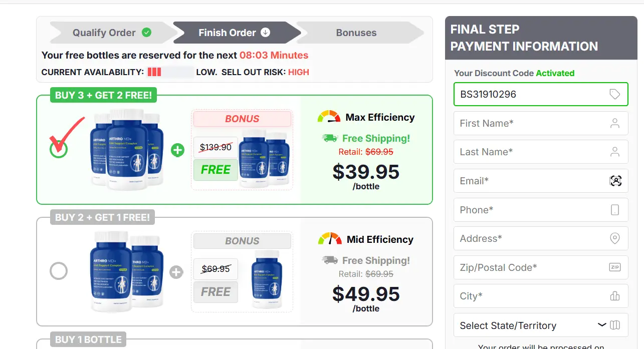Screen dimensions: 644x349
Task: Click the map pin icon in Address field
Action: coord(615,238)
